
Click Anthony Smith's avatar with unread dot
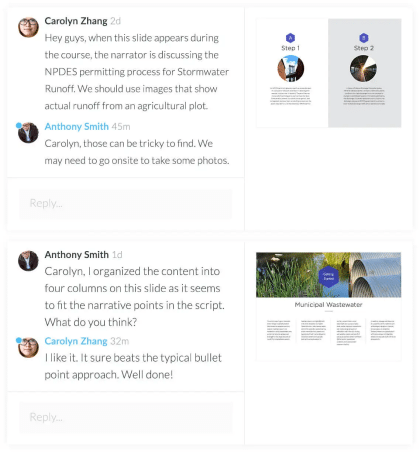(x=28, y=133)
